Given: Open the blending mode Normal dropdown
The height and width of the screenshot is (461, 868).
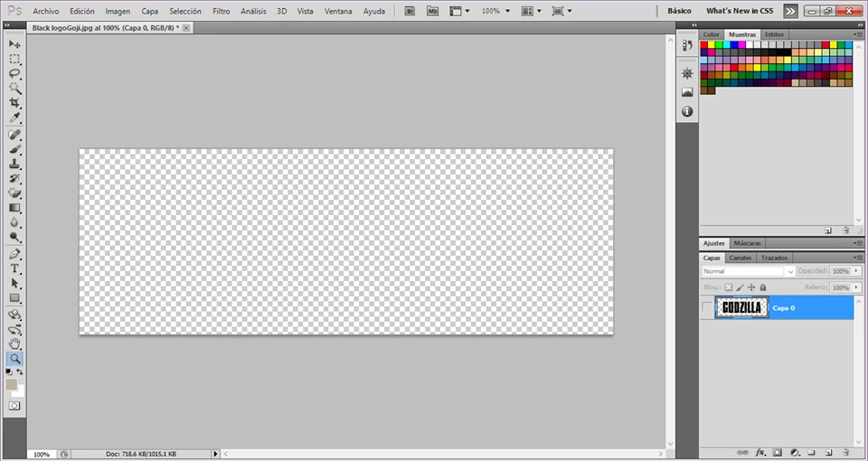Looking at the screenshot, I should point(749,271).
